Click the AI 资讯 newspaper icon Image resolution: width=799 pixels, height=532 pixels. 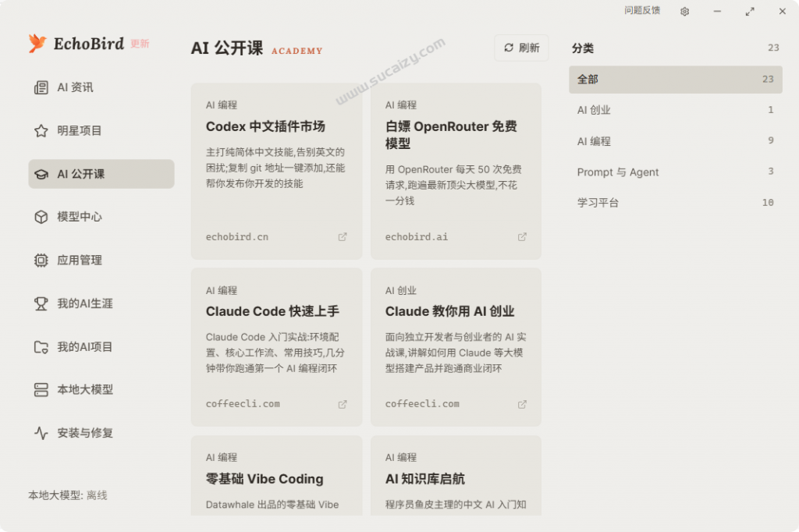pos(41,87)
